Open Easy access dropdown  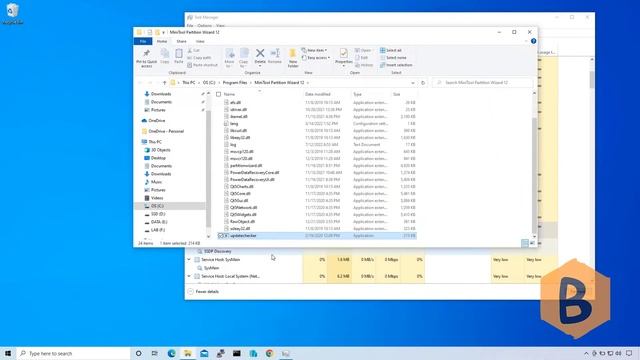(x=316, y=58)
